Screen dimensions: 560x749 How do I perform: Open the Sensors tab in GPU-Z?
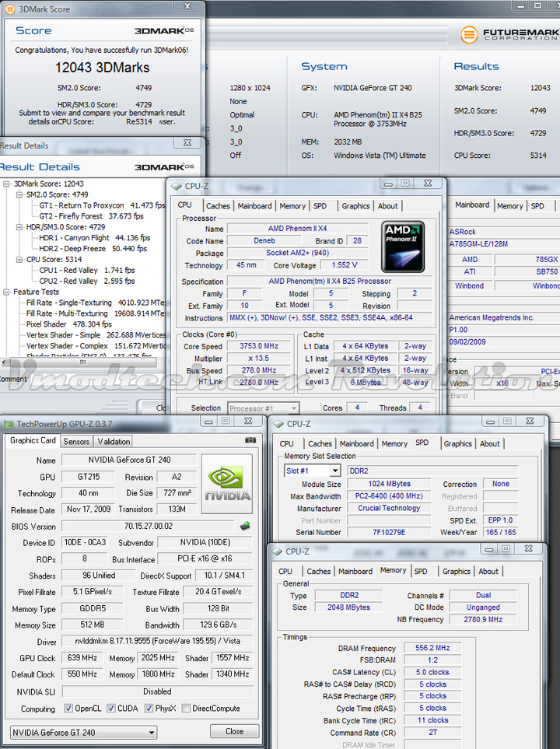tap(76, 441)
